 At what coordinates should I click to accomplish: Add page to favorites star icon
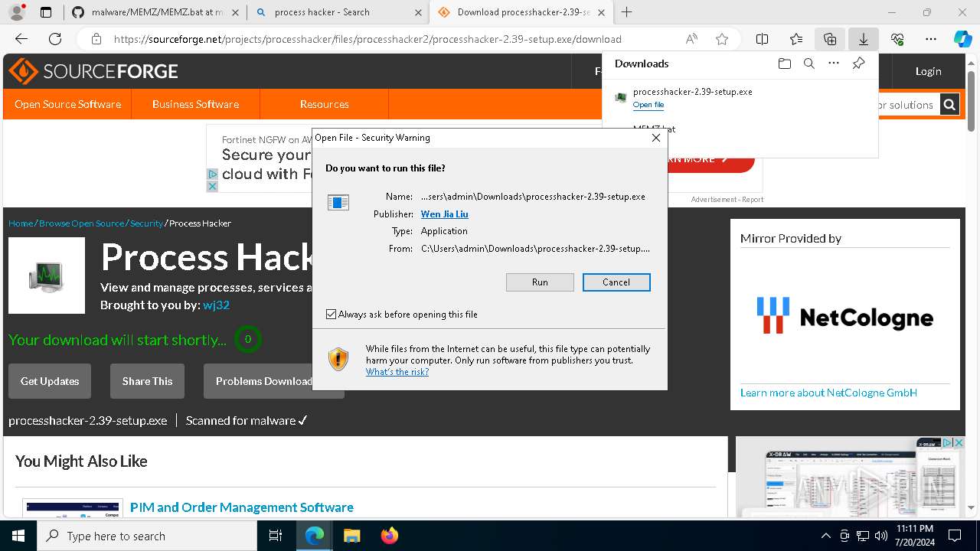coord(722,39)
